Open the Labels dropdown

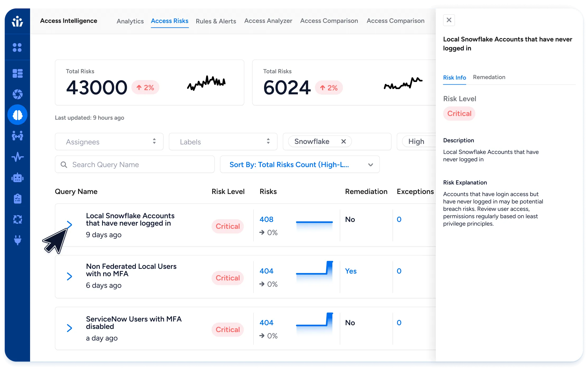[223, 142]
